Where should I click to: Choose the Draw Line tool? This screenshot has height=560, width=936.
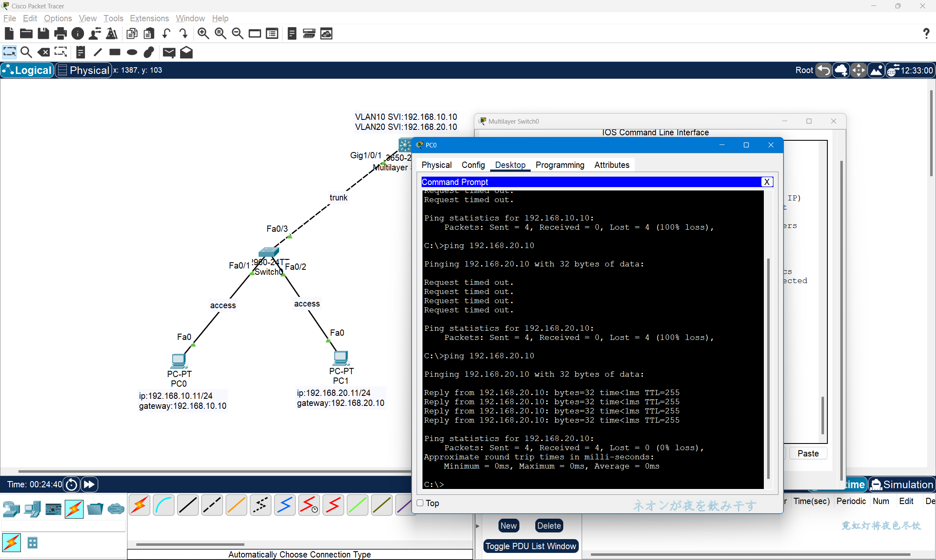(x=98, y=52)
